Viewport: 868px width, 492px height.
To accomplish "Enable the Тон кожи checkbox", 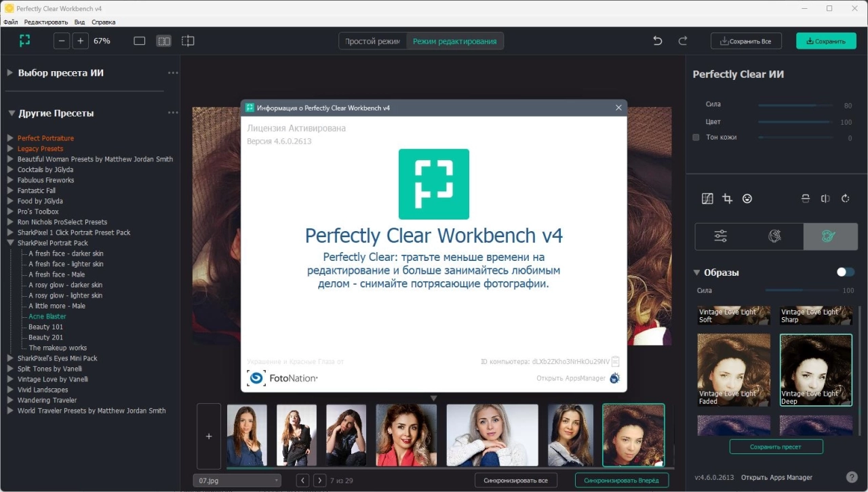I will click(x=696, y=138).
